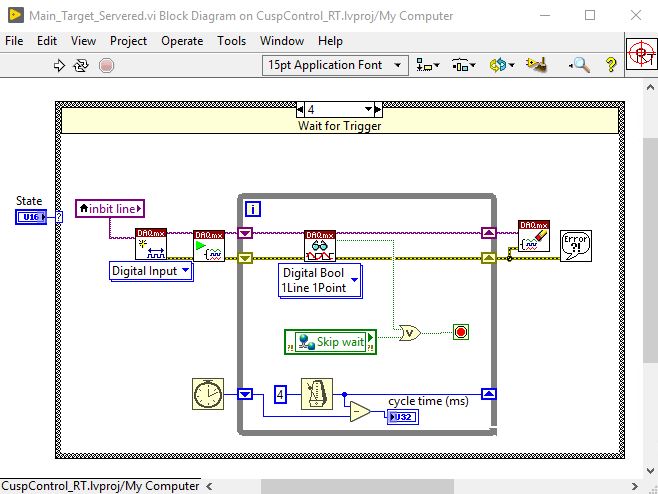Click the blue left shift register

(x=245, y=394)
